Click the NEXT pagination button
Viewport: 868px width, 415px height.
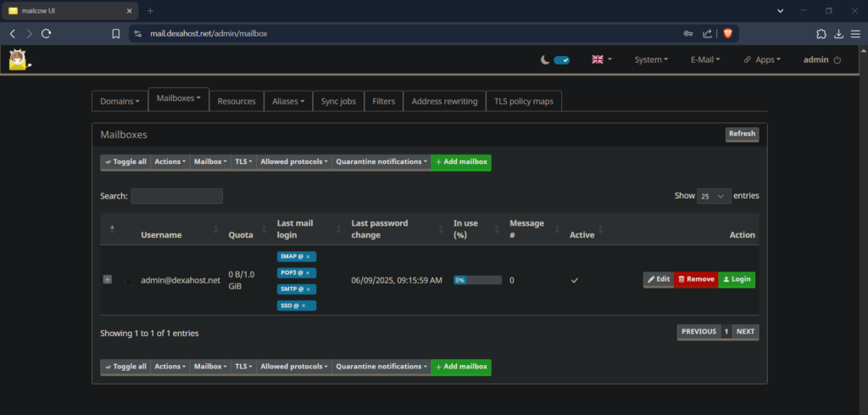pos(746,332)
